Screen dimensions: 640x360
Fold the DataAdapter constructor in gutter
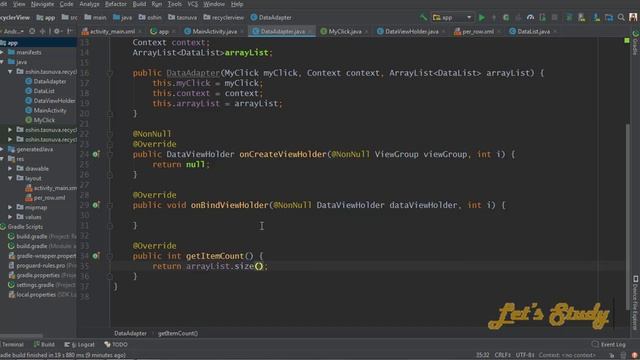tap(110, 73)
